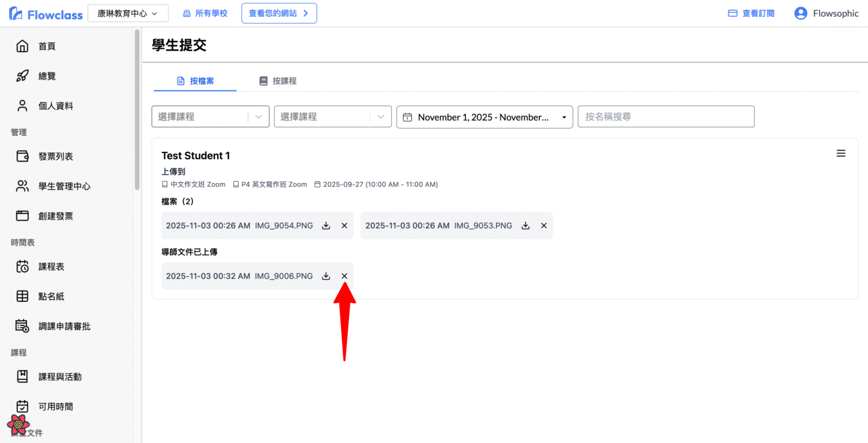
Task: Open the November date range picker
Action: pos(484,117)
